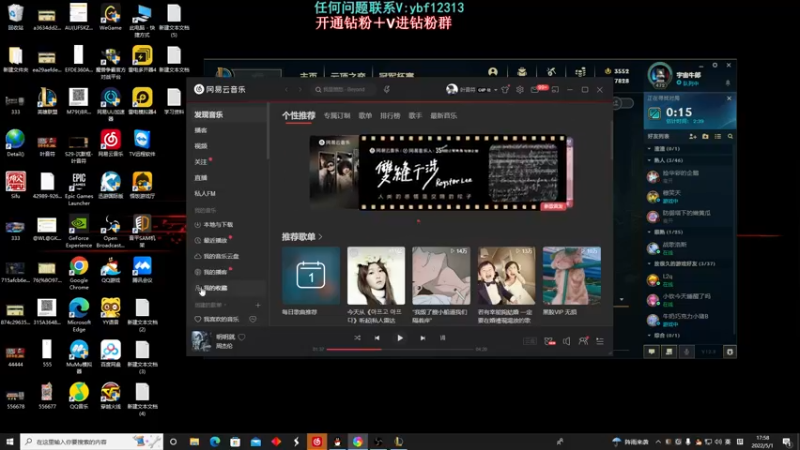Select 发现音乐 in the sidebar
Viewport: 800px width, 450px height.
(x=227, y=115)
